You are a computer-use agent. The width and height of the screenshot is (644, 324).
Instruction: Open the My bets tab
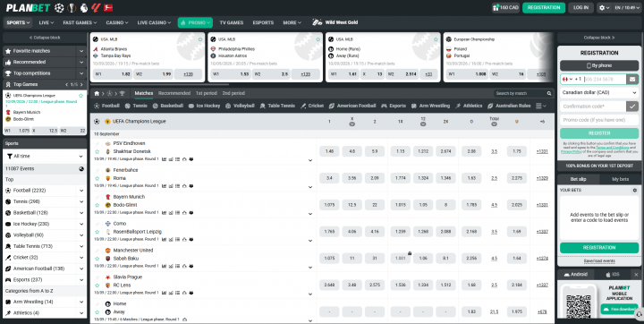pos(620,179)
